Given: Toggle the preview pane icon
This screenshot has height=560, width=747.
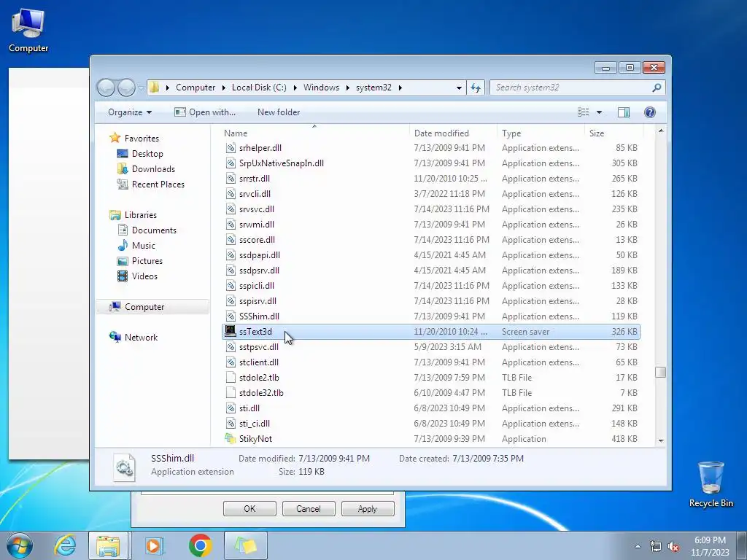Looking at the screenshot, I should pyautogui.click(x=624, y=112).
